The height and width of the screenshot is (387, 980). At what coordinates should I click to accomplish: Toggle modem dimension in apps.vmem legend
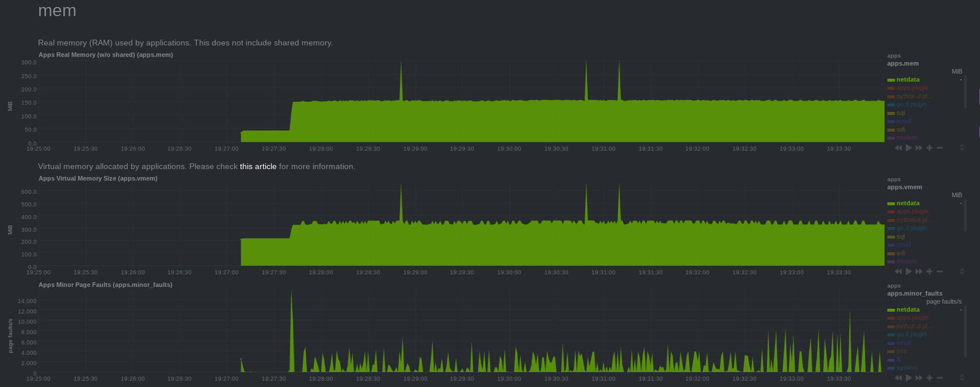point(906,262)
